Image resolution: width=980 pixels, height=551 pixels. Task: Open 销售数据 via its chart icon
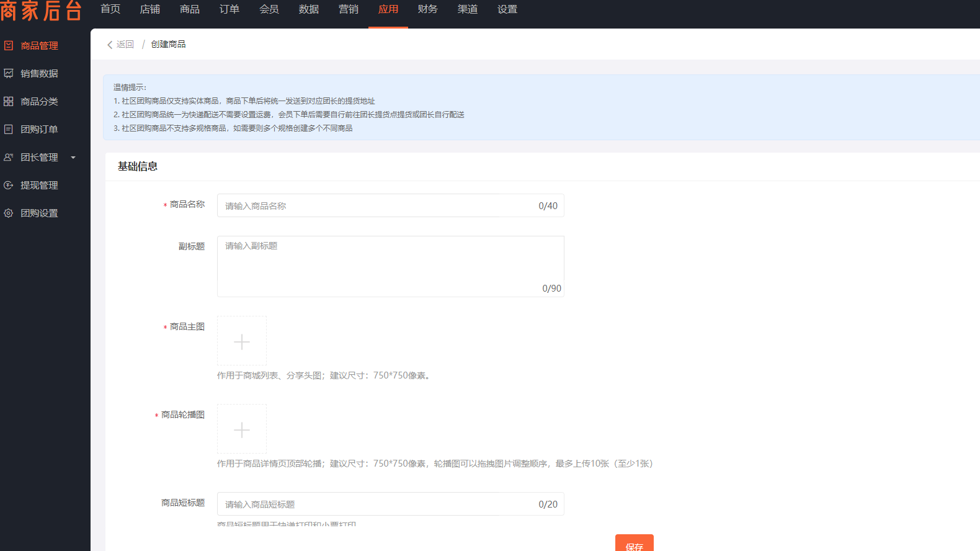tap(9, 73)
